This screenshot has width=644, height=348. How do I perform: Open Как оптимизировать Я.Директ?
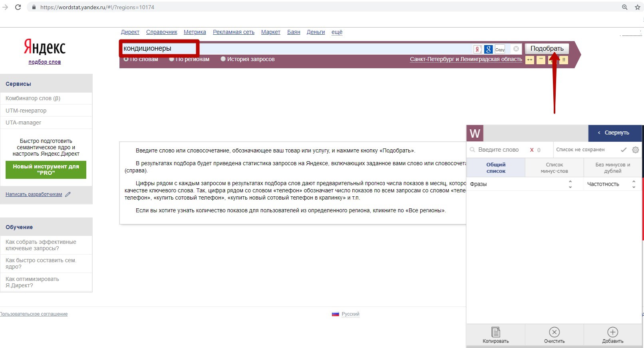click(32, 282)
